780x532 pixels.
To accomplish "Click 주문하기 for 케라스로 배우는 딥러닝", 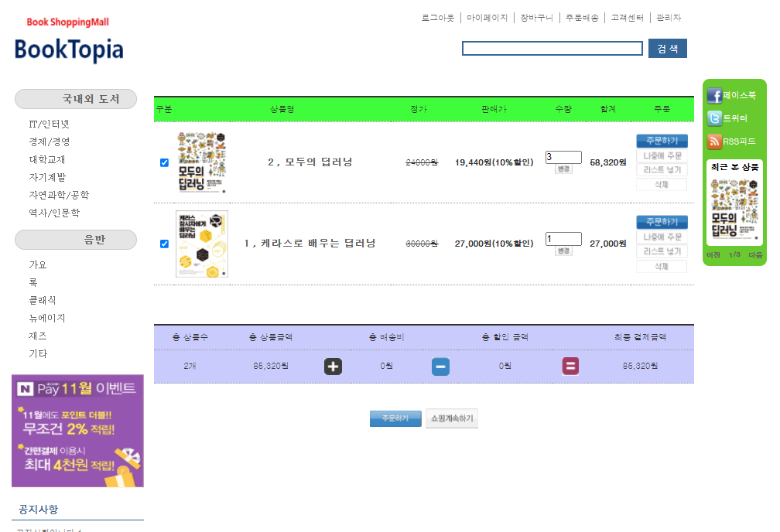I will 662,222.
